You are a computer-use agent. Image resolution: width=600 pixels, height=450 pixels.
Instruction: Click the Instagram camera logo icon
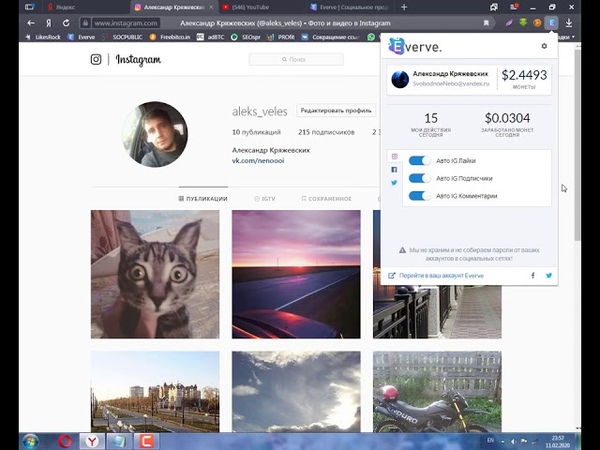coord(96,59)
